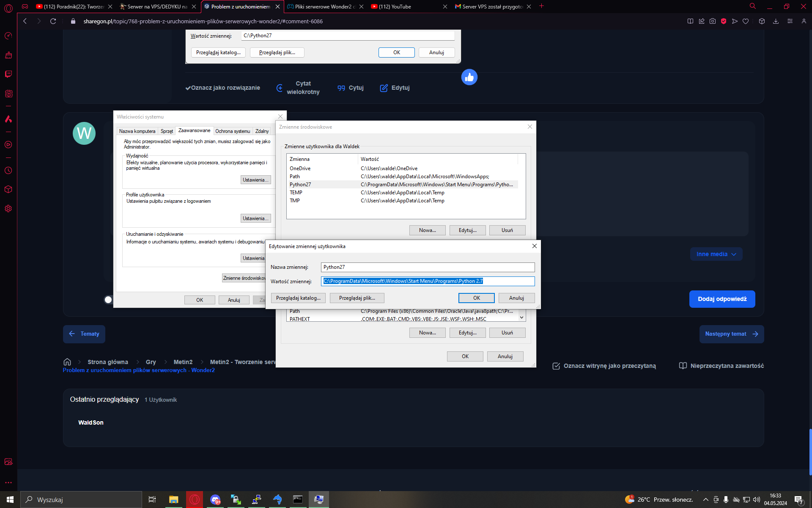Mark post as solution with Oznacz jako rozwiązanie

pyautogui.click(x=222, y=88)
